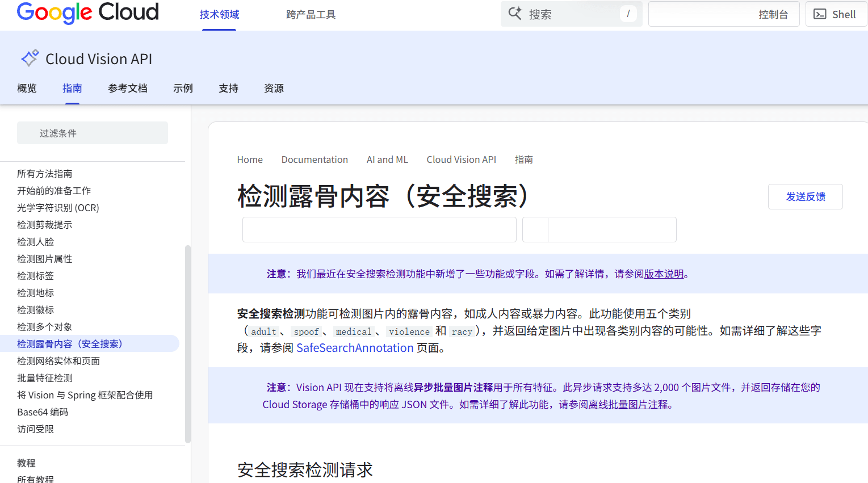868x483 pixels.
Task: Go to the Home breadcrumb
Action: [x=250, y=160]
